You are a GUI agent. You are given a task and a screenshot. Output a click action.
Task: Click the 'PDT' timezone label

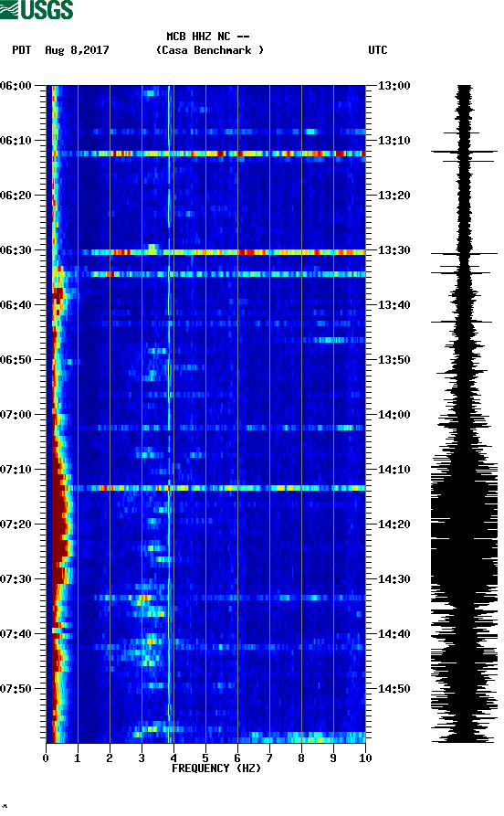[21, 50]
